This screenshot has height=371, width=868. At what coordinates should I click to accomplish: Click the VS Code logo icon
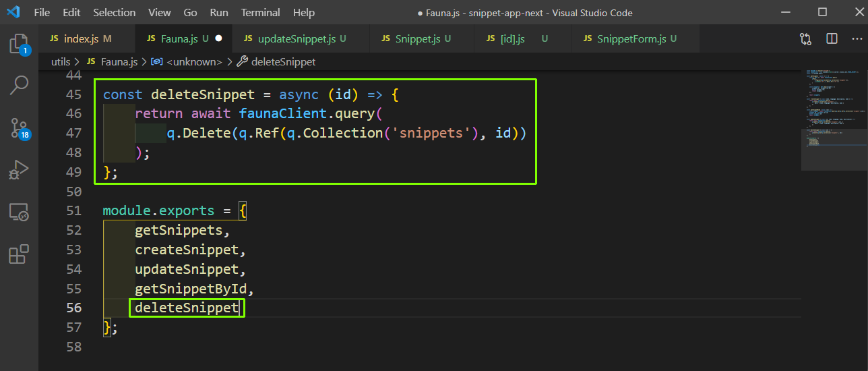click(x=13, y=12)
